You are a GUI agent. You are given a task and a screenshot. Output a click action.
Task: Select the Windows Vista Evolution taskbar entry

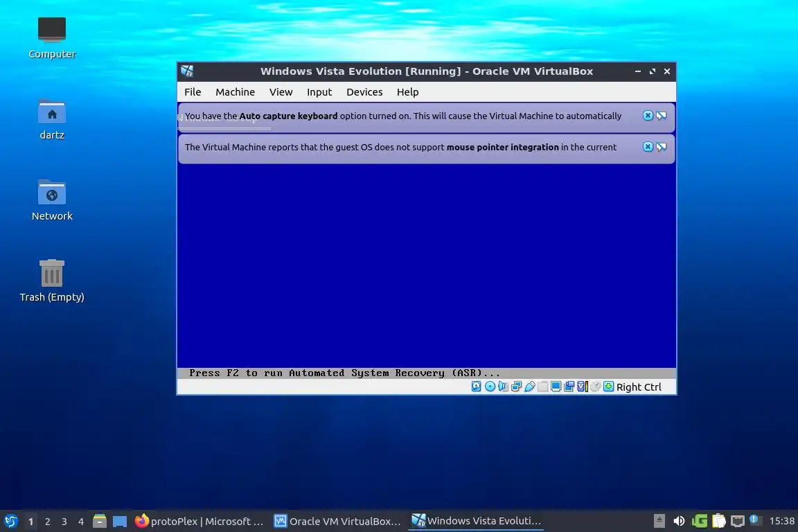tap(477, 521)
